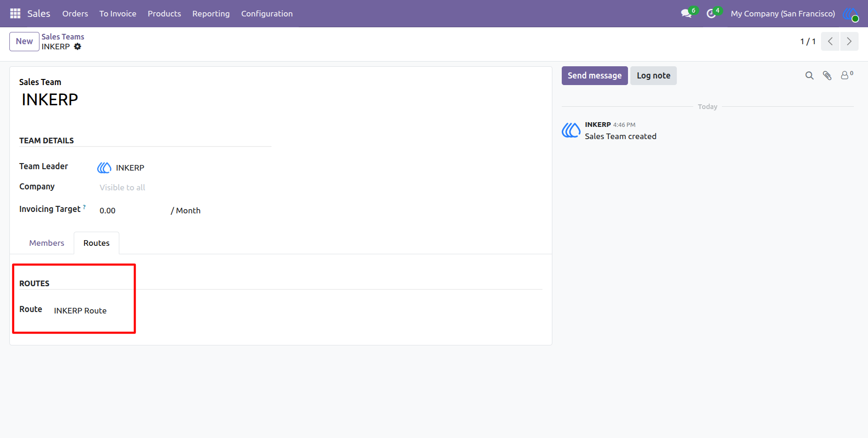The width and height of the screenshot is (868, 438).
Task: Open the activities clock icon
Action: 711,14
